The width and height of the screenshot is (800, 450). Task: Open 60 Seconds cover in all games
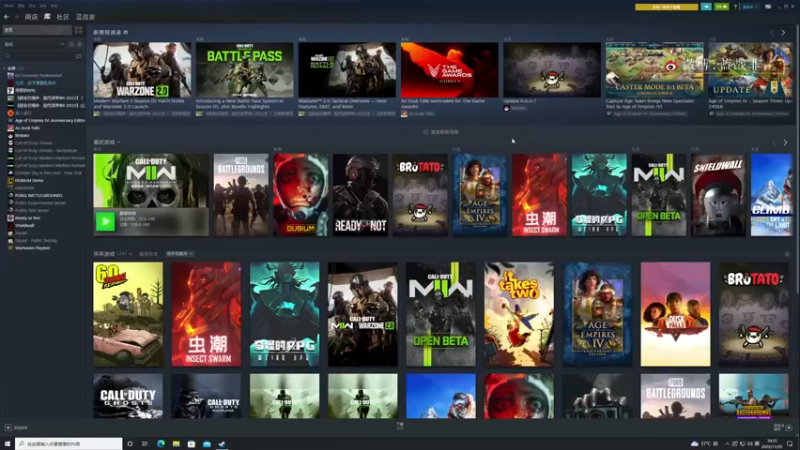(128, 314)
